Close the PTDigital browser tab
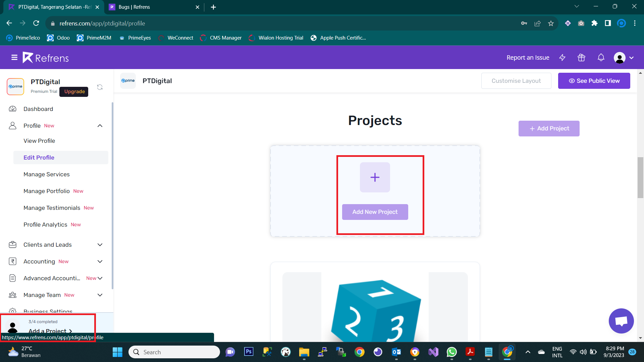Viewport: 644px width, 362px height. pos(97,7)
